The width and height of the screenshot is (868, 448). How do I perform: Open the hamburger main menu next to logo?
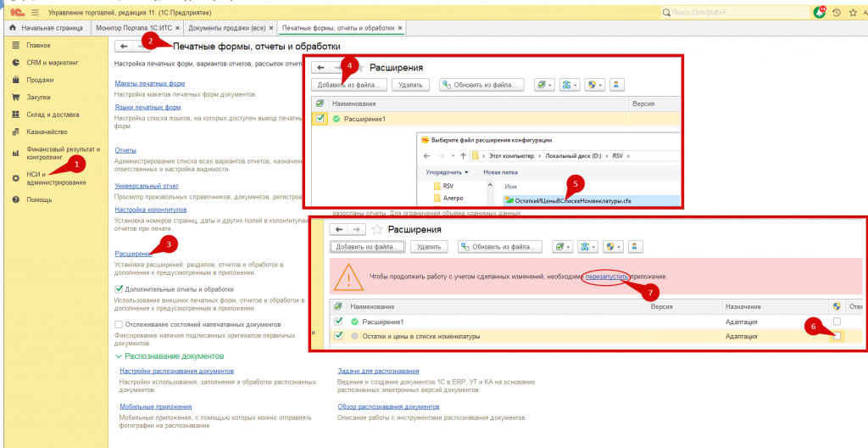pos(36,12)
